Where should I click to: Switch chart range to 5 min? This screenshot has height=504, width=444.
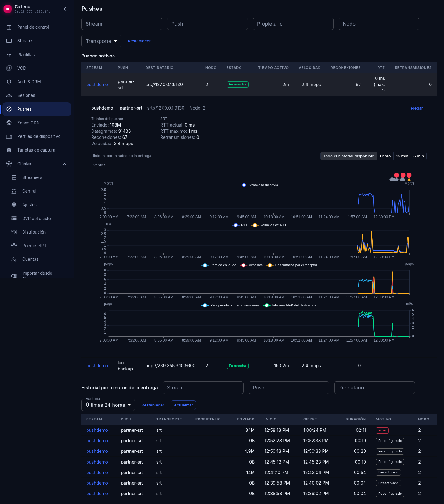coord(419,156)
